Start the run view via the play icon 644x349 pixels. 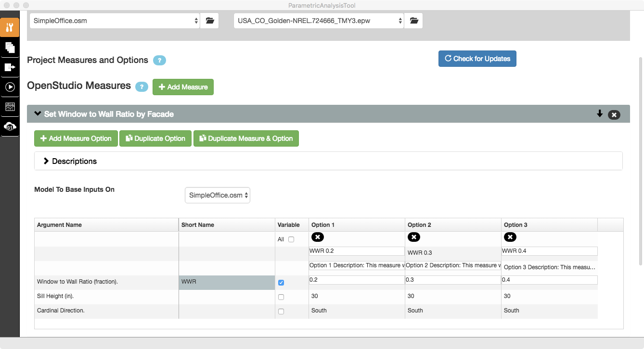10,87
